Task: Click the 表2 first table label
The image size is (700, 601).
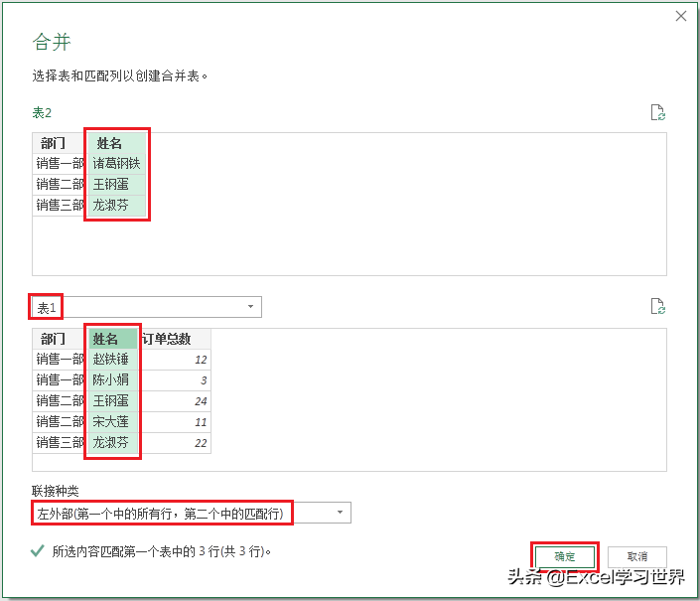Action: pos(42,112)
